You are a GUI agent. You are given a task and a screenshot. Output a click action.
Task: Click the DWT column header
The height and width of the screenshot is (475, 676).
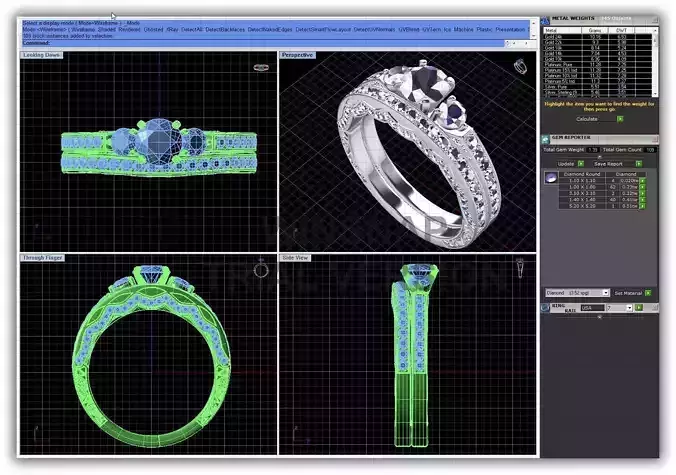[x=621, y=31]
